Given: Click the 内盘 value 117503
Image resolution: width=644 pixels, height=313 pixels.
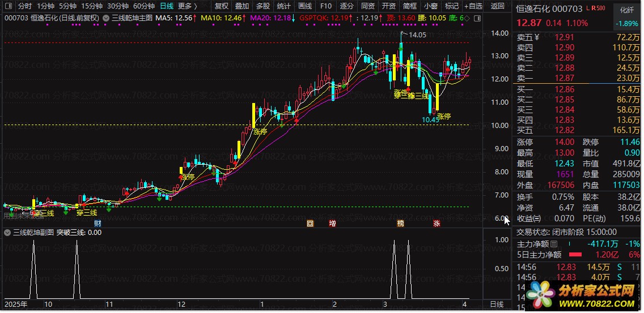Looking at the screenshot, I should [625, 185].
